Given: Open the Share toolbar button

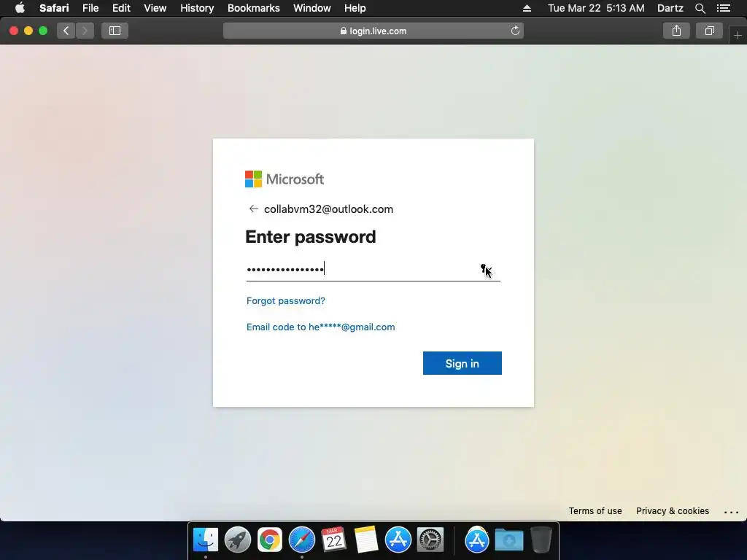Looking at the screenshot, I should tap(676, 31).
